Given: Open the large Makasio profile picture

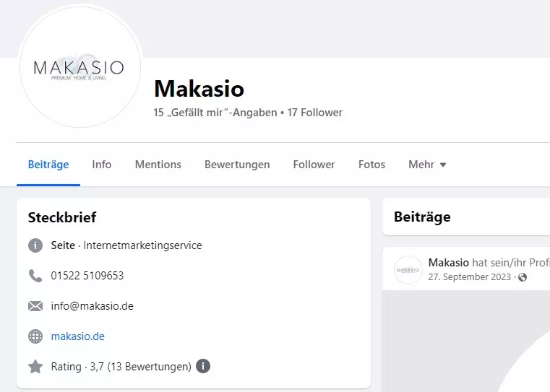Looking at the screenshot, I should click(80, 66).
